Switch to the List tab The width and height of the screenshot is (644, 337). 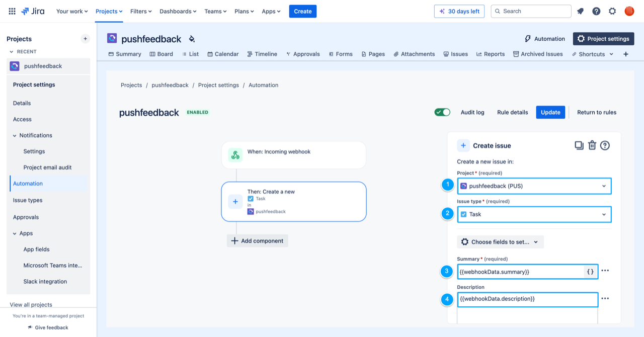[x=190, y=54]
